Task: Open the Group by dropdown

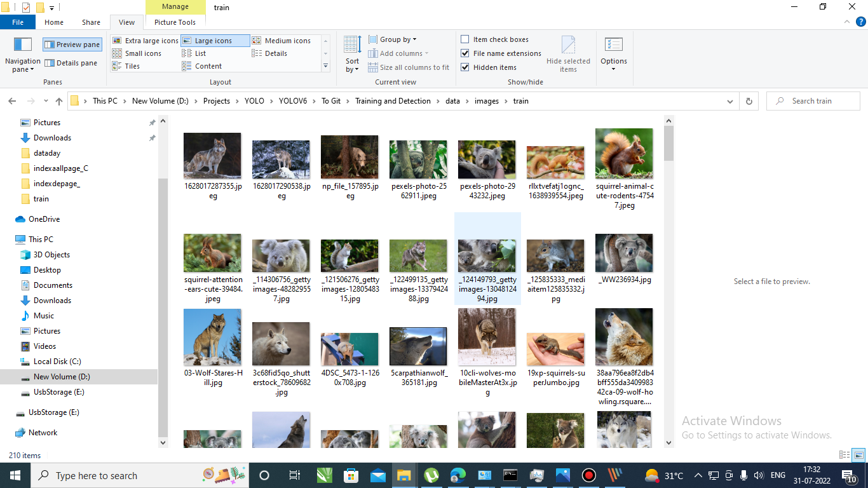Action: click(393, 39)
